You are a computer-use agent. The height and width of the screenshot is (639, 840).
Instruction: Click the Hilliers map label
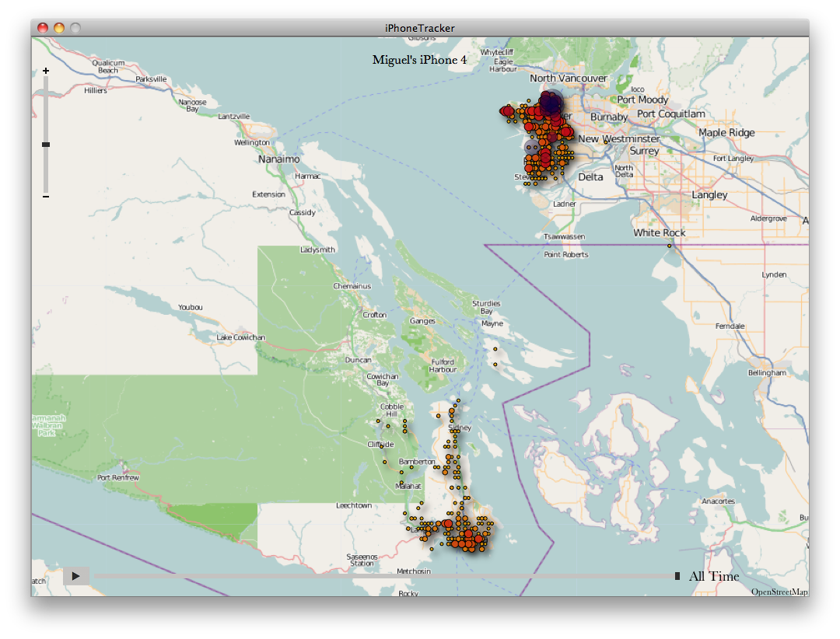pos(96,90)
